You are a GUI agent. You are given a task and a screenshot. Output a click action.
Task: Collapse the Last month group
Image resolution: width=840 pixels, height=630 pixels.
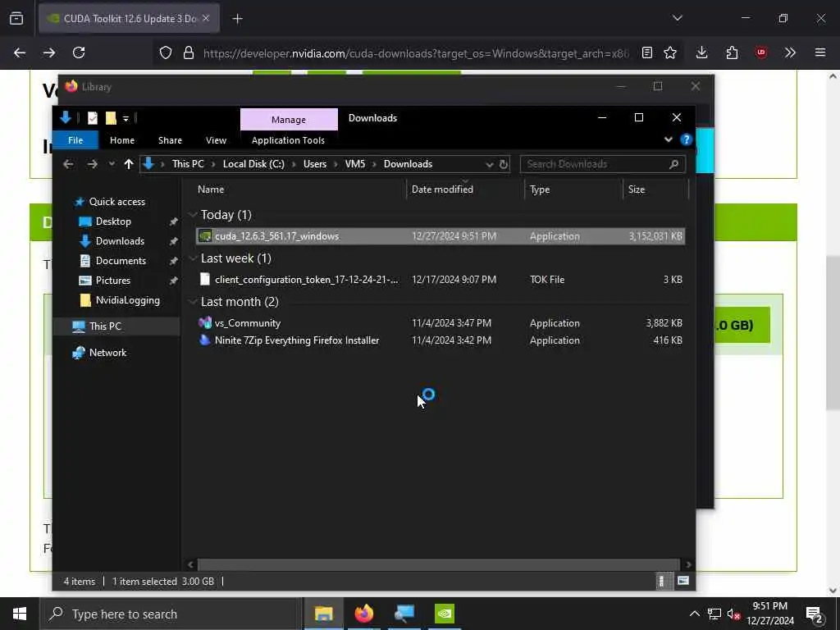[193, 302]
